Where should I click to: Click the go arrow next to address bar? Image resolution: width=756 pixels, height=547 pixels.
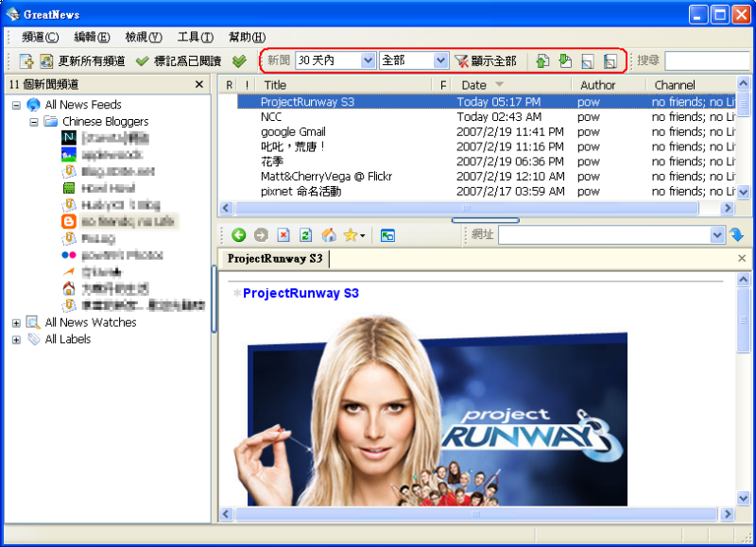coord(737,234)
